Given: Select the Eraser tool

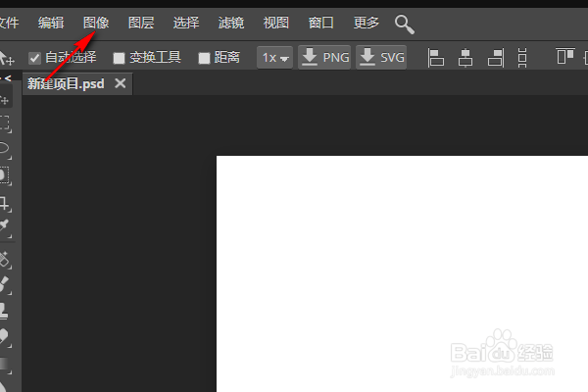Looking at the screenshot, I should click(x=5, y=337).
